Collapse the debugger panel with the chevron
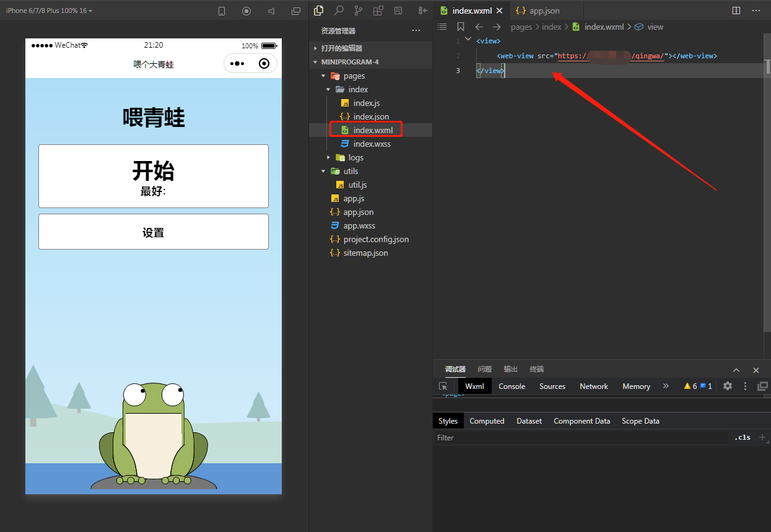 coord(736,370)
